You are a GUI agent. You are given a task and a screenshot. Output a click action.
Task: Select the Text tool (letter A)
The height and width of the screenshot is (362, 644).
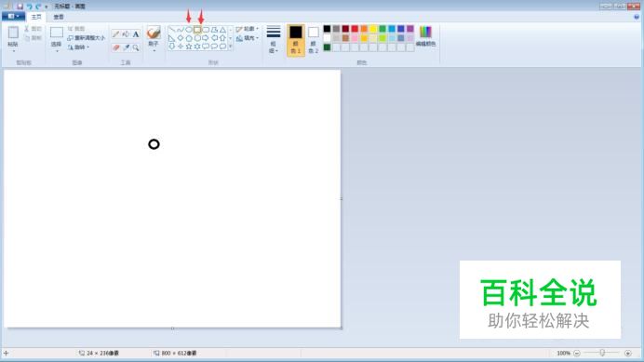136,34
